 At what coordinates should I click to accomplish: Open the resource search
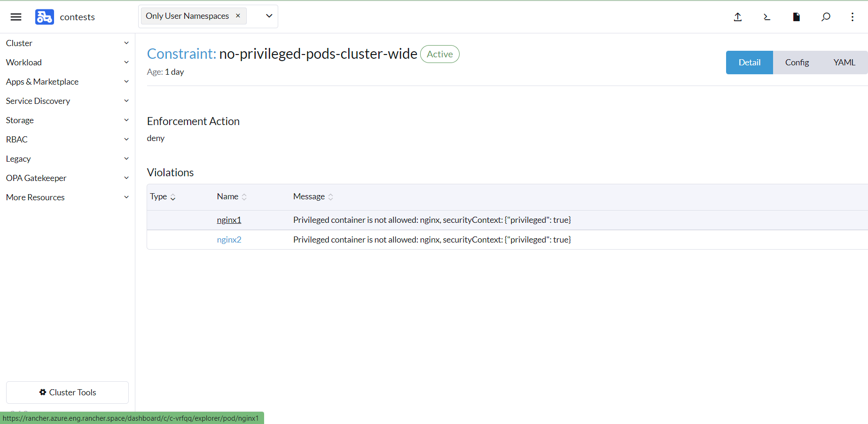(x=826, y=17)
